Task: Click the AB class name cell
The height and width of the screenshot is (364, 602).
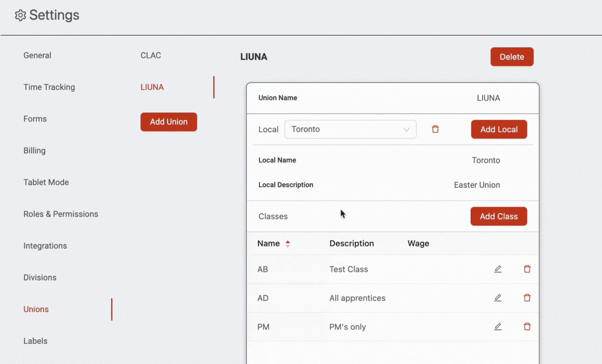Action: [263, 269]
